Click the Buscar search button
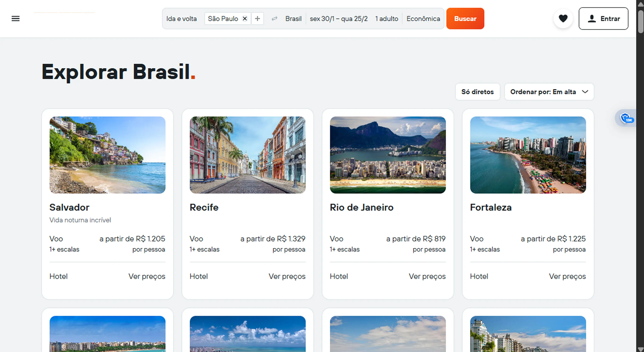 (465, 18)
